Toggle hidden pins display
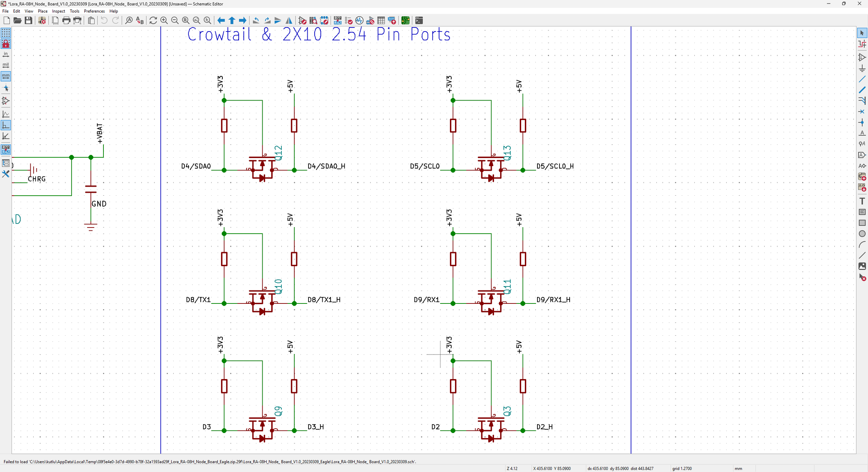This screenshot has height=472, width=868. (x=6, y=101)
